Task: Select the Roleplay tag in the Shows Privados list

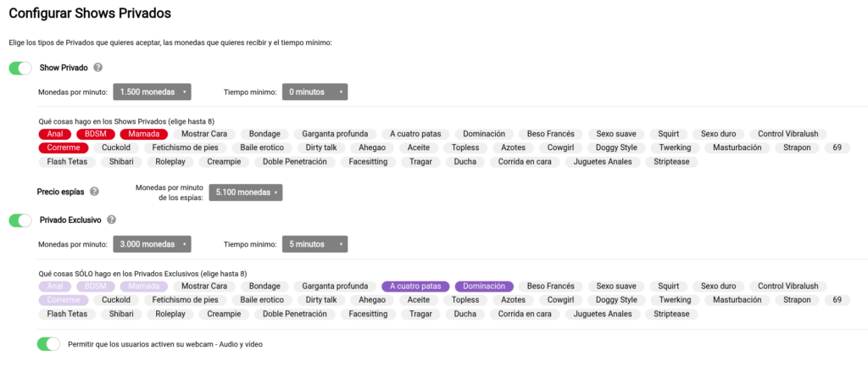Action: click(x=170, y=162)
